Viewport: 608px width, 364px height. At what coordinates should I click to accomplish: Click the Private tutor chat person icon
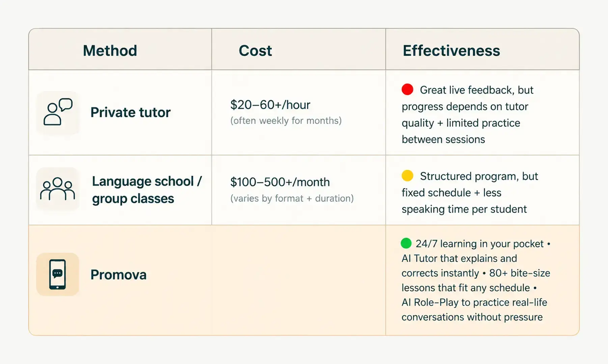(58, 112)
